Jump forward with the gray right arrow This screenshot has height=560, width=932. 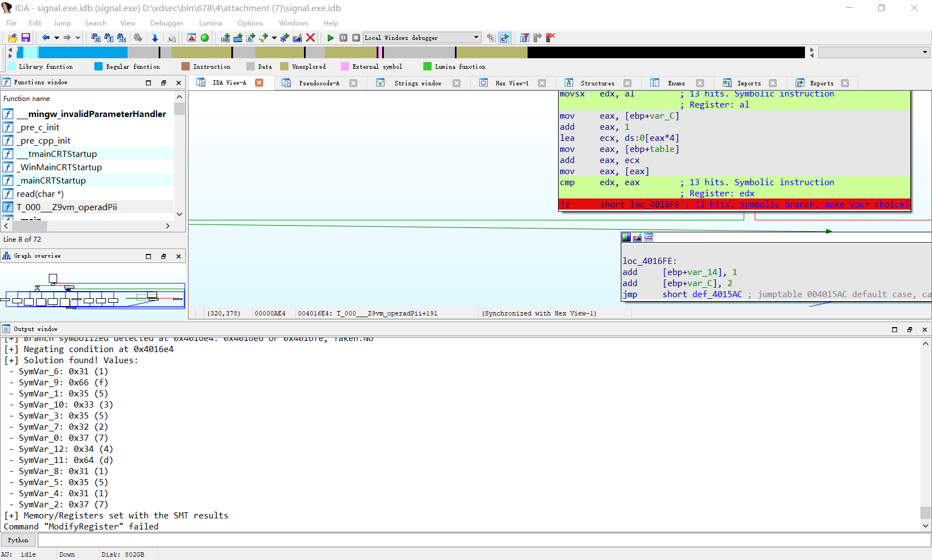point(67,38)
